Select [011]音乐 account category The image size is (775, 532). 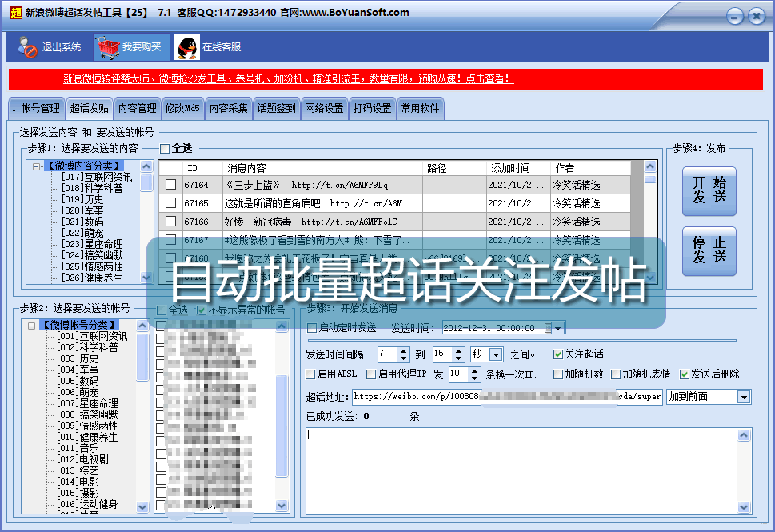point(78,448)
